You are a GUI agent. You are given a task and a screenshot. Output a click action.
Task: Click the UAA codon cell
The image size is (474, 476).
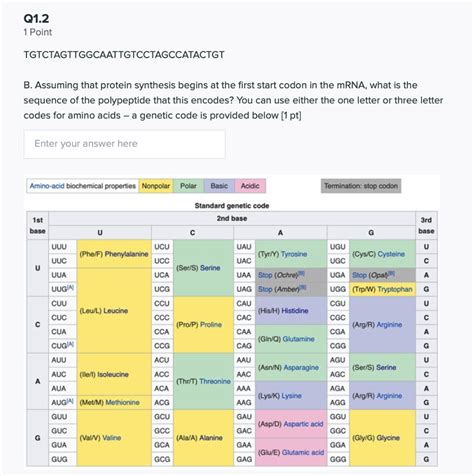pos(244,275)
